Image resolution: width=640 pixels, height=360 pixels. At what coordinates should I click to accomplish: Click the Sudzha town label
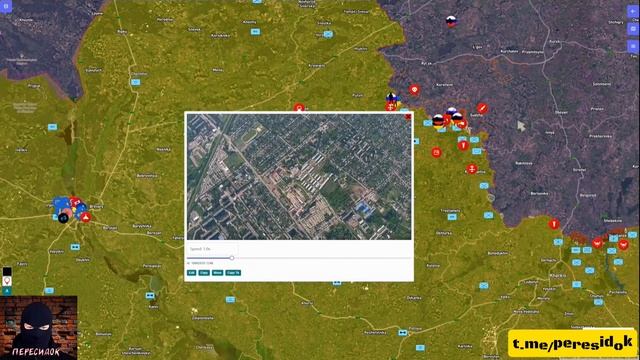click(x=476, y=116)
